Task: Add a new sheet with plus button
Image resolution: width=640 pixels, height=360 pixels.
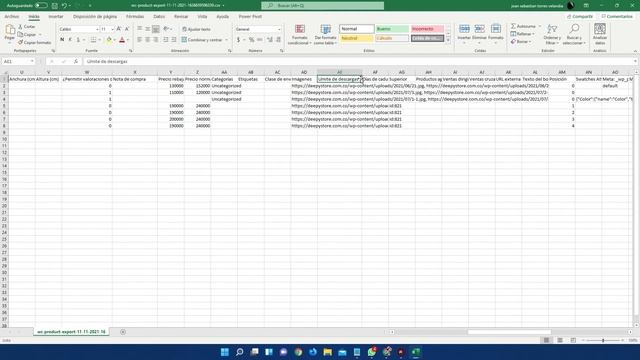Action: point(123,332)
